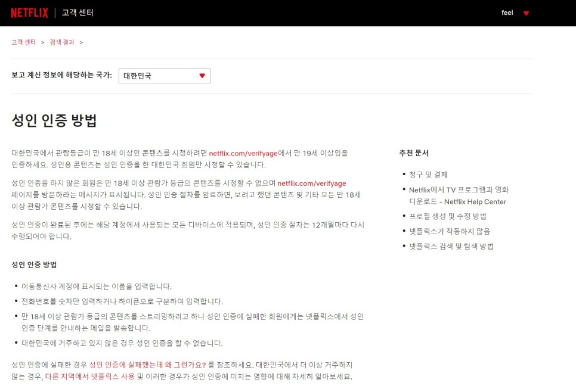This screenshot has width=576, height=392.
Task: Click the bullet 대한민국에 거주하고 있지 않은 경우
Action: pos(122,343)
